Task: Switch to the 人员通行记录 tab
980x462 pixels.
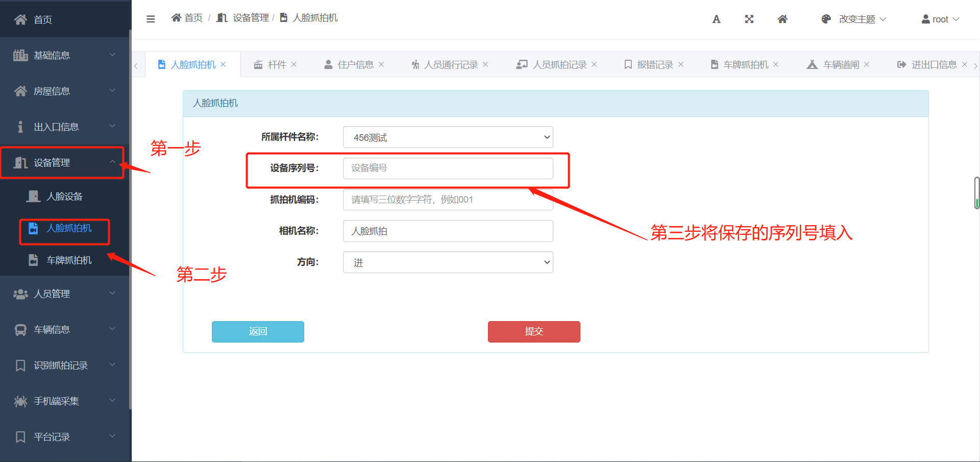Action: pos(450,65)
